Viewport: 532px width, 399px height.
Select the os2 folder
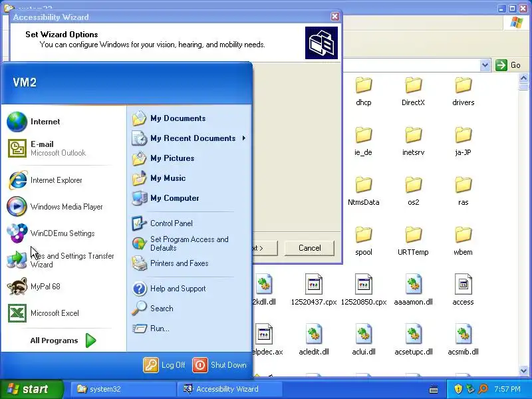pyautogui.click(x=413, y=192)
